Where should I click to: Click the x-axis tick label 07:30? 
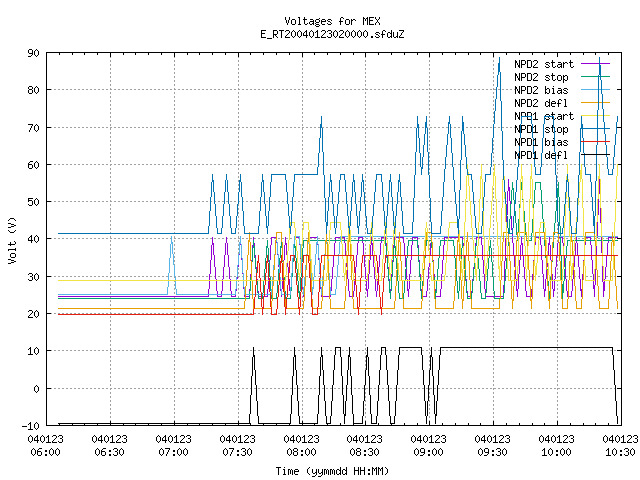[237, 452]
